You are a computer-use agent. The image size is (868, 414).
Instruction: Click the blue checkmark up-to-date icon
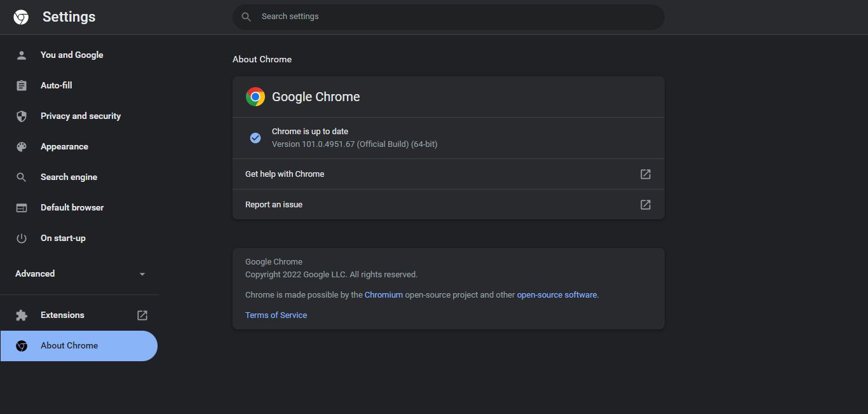(255, 138)
